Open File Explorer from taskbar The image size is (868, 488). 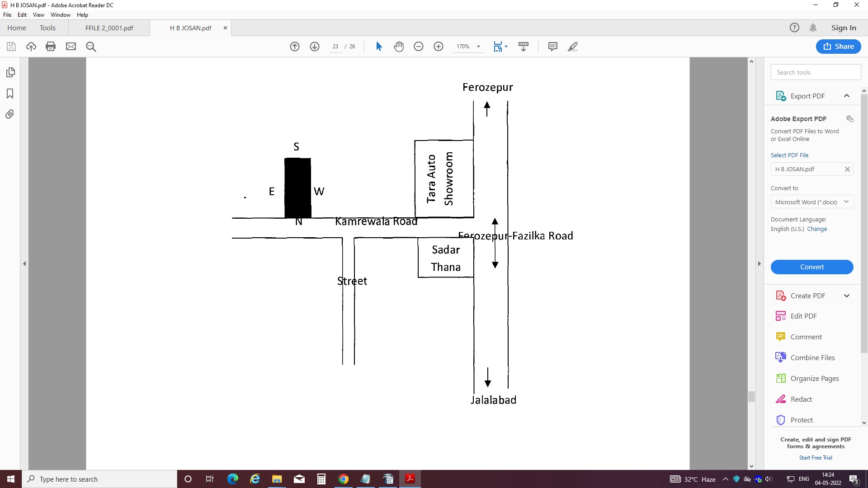pyautogui.click(x=277, y=479)
